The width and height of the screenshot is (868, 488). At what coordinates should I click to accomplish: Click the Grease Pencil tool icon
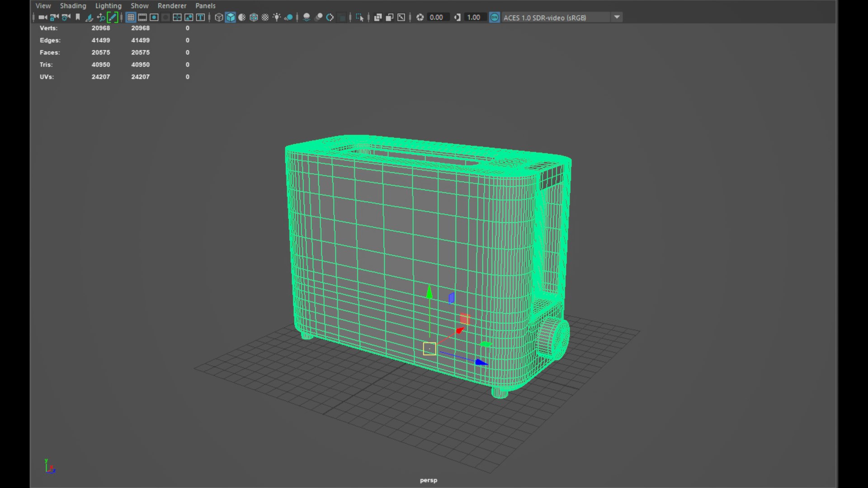(x=113, y=17)
